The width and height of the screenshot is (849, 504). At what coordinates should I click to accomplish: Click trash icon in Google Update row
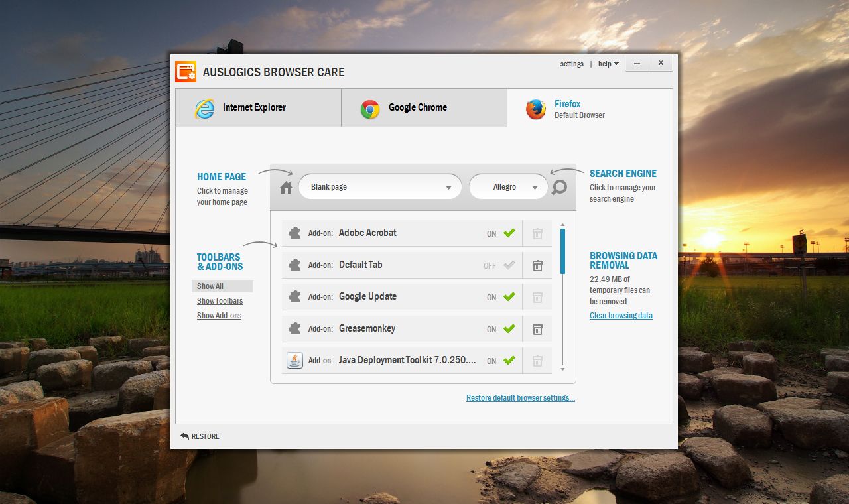point(537,297)
